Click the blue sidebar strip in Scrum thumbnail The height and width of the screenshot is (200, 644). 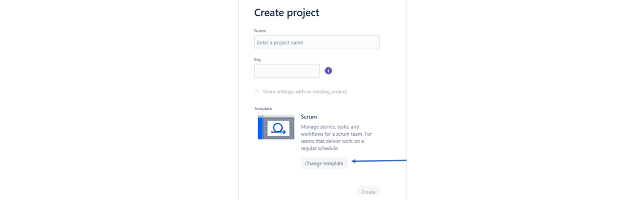(x=260, y=128)
